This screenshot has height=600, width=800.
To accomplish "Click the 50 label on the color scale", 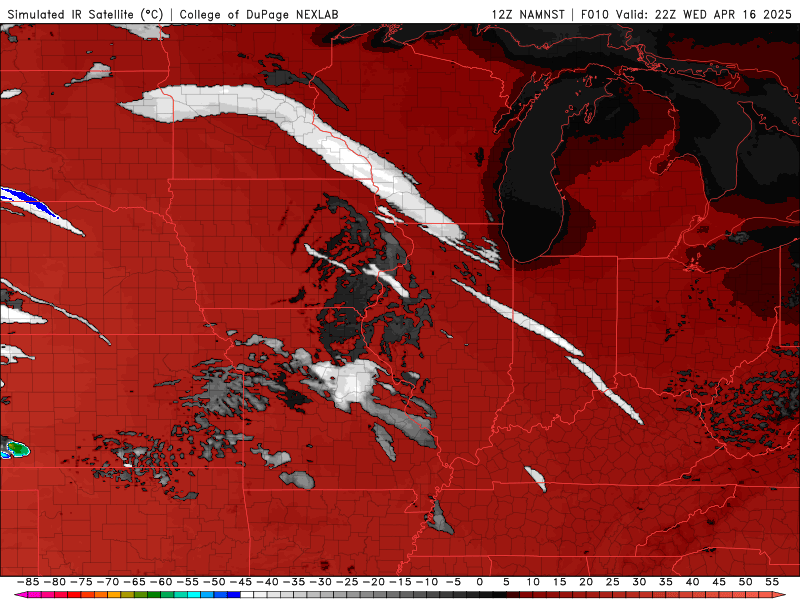I will point(745,582).
